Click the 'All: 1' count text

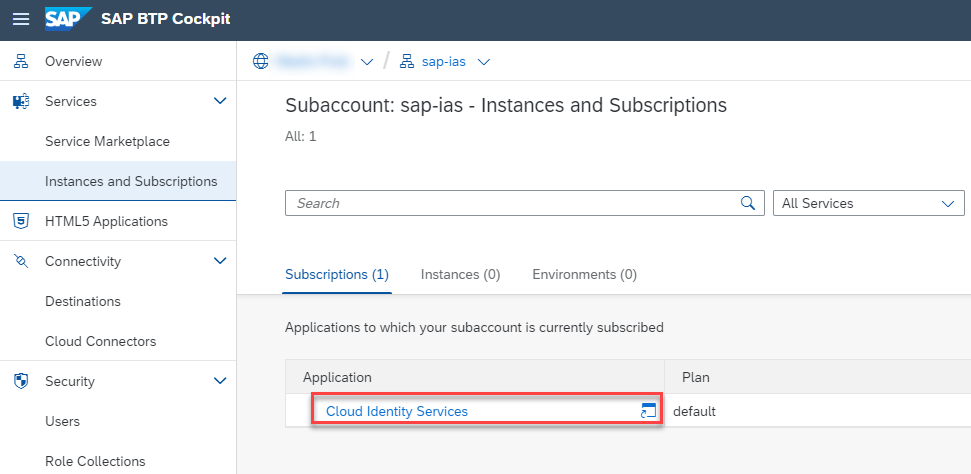tap(300, 136)
